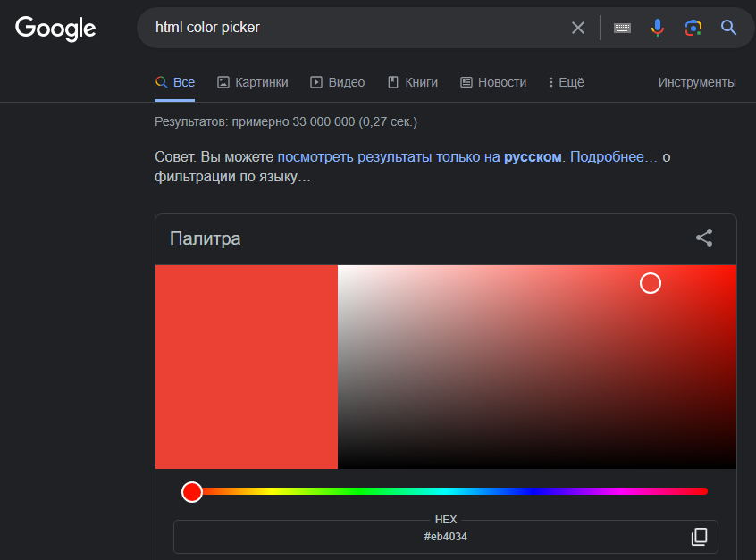
Task: Open the Ещё more options menu
Action: pyautogui.click(x=567, y=82)
